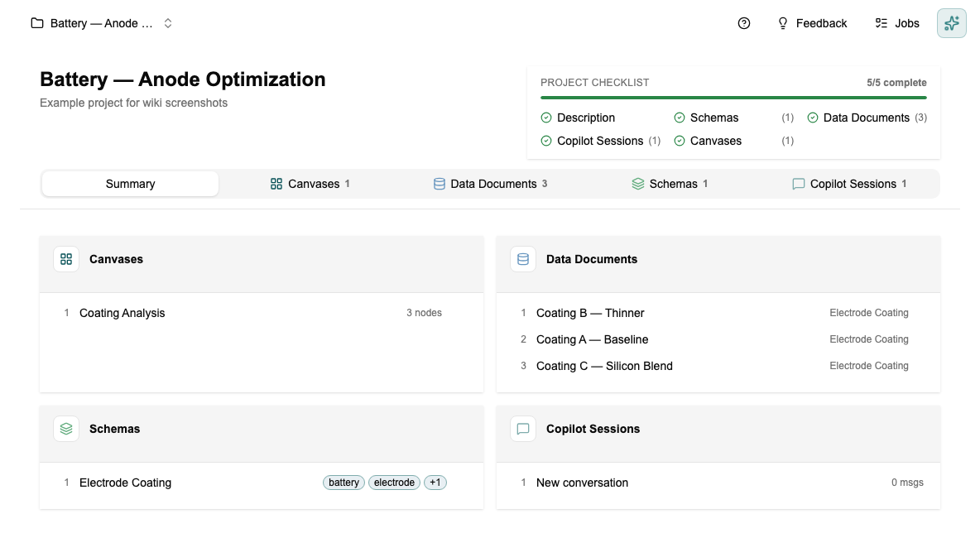Switch to the Data Documents tab
The width and height of the screenshot is (980, 538).
[x=490, y=184]
